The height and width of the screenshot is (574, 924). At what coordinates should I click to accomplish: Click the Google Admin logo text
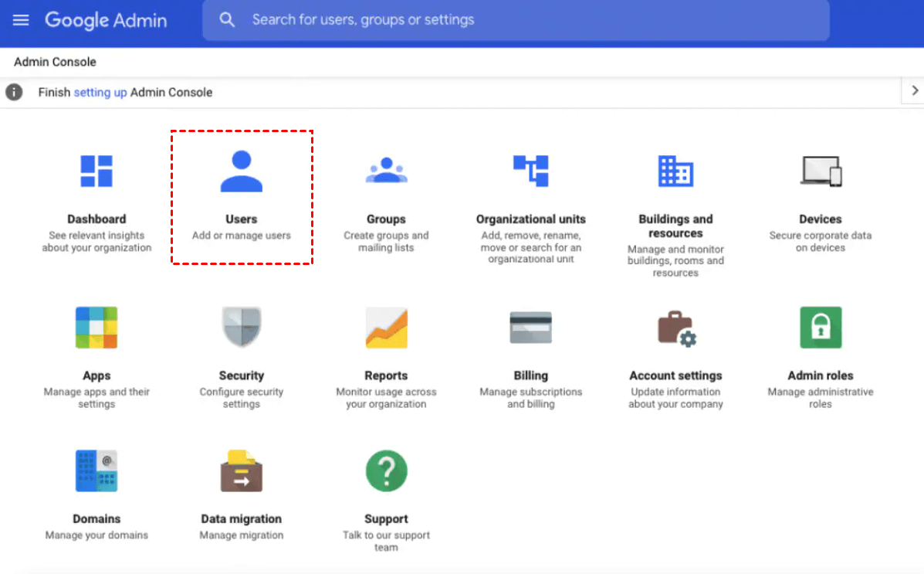[x=106, y=20]
